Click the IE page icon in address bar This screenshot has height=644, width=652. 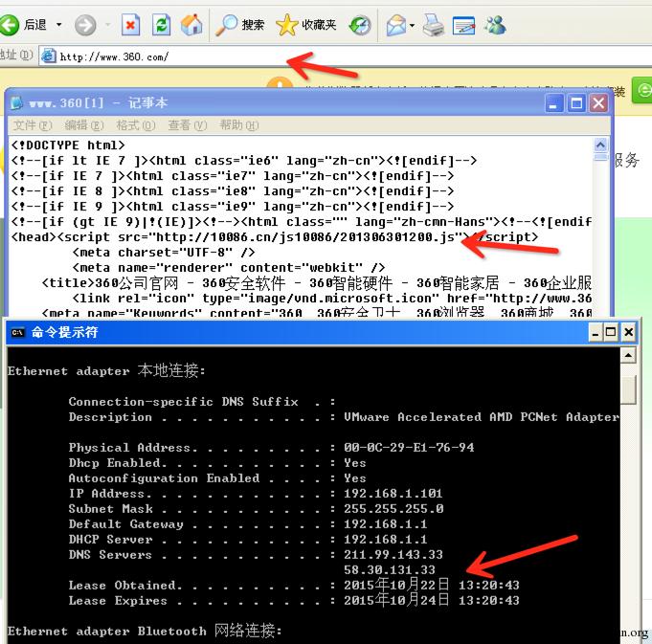pos(49,56)
